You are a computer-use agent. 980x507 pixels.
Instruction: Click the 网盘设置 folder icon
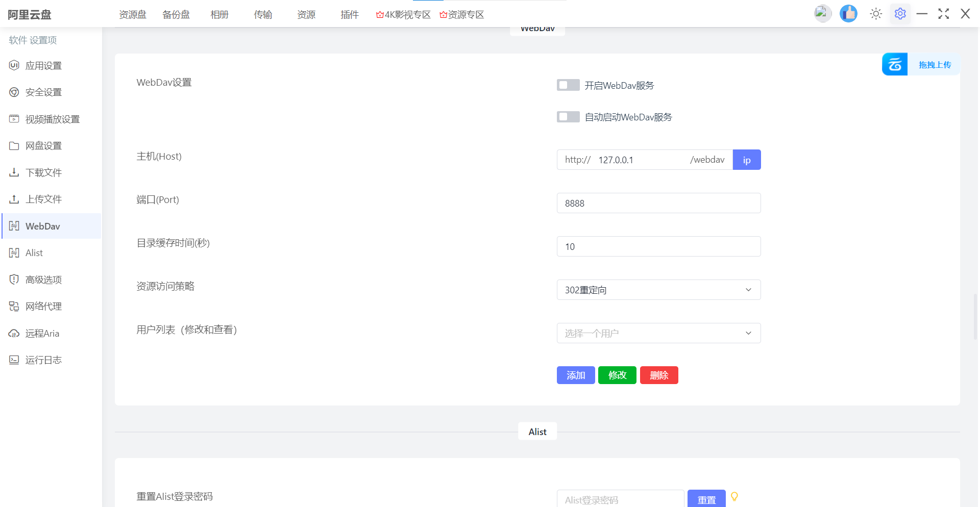[x=14, y=145]
